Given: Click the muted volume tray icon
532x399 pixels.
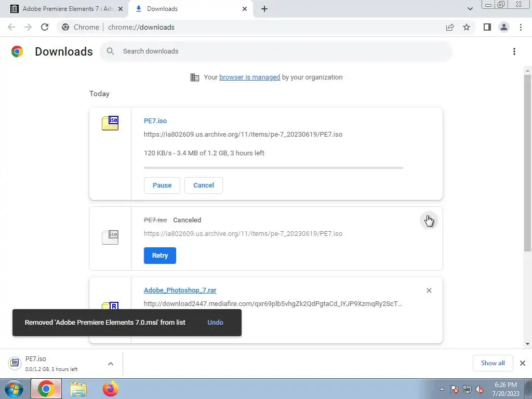Looking at the screenshot, I should tap(480, 389).
